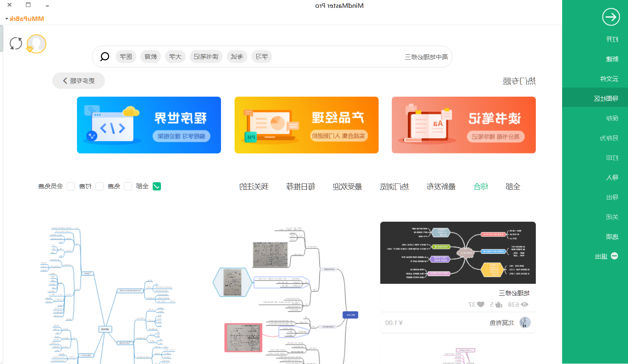Open the user avatar profile icon
Image resolution: width=628 pixels, height=364 pixels.
[x=36, y=44]
